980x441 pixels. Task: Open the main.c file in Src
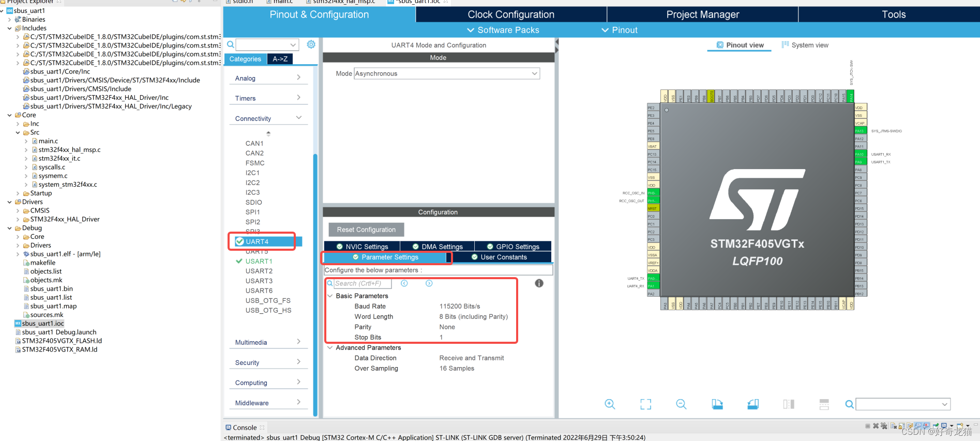[48, 141]
